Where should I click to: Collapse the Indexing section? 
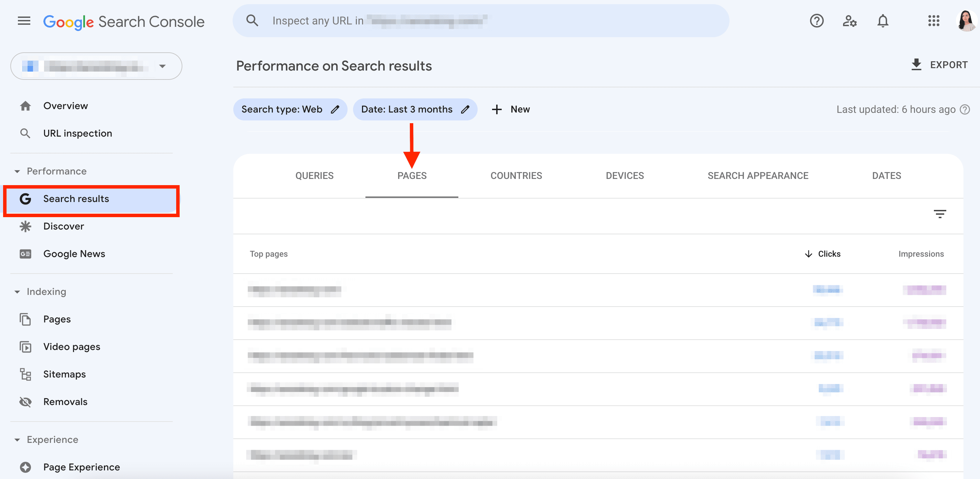(17, 291)
